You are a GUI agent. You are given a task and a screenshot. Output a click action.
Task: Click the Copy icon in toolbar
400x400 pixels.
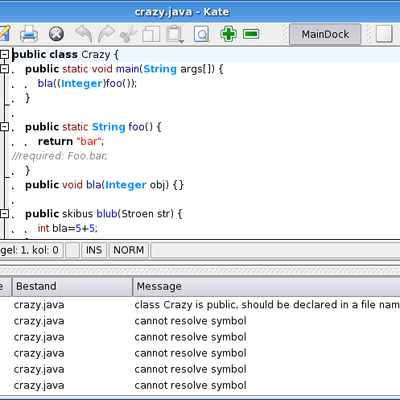151,34
